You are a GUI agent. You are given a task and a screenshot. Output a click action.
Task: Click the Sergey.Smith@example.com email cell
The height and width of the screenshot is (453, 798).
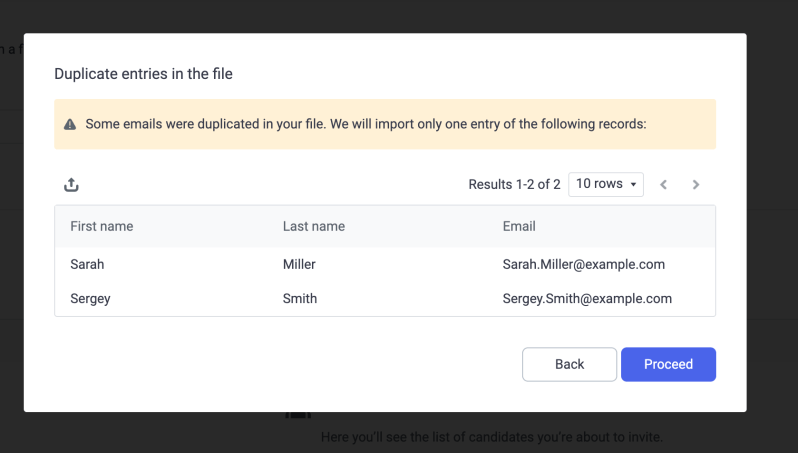(x=587, y=298)
